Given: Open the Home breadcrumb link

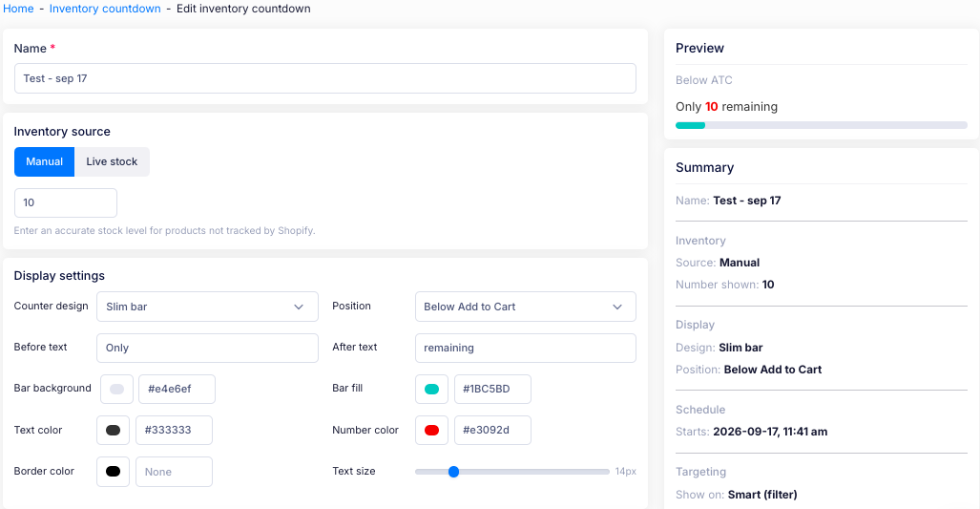Looking at the screenshot, I should click(x=18, y=9).
